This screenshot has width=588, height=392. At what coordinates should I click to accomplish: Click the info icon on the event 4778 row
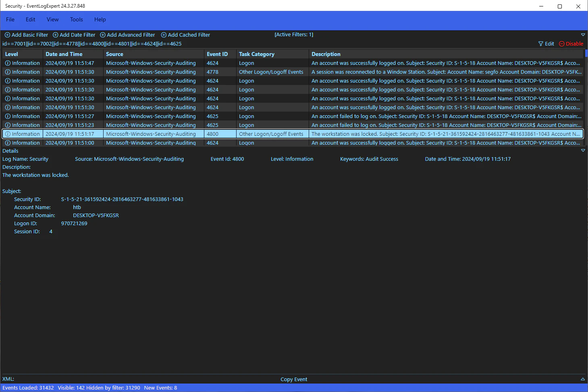tap(8, 72)
